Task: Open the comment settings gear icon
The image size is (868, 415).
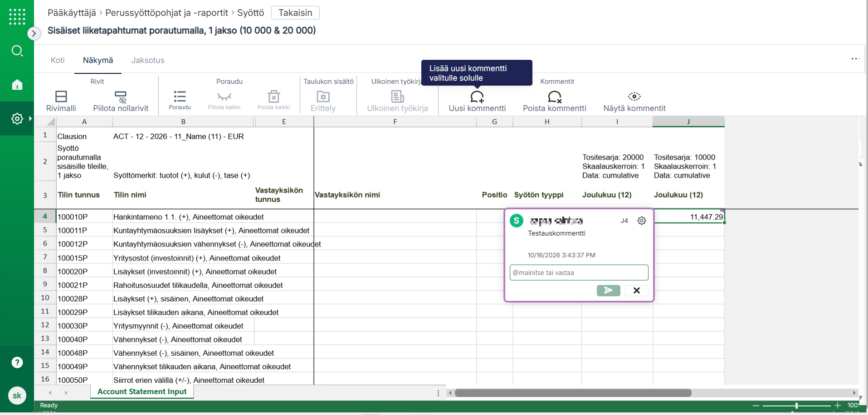Action: click(x=642, y=221)
